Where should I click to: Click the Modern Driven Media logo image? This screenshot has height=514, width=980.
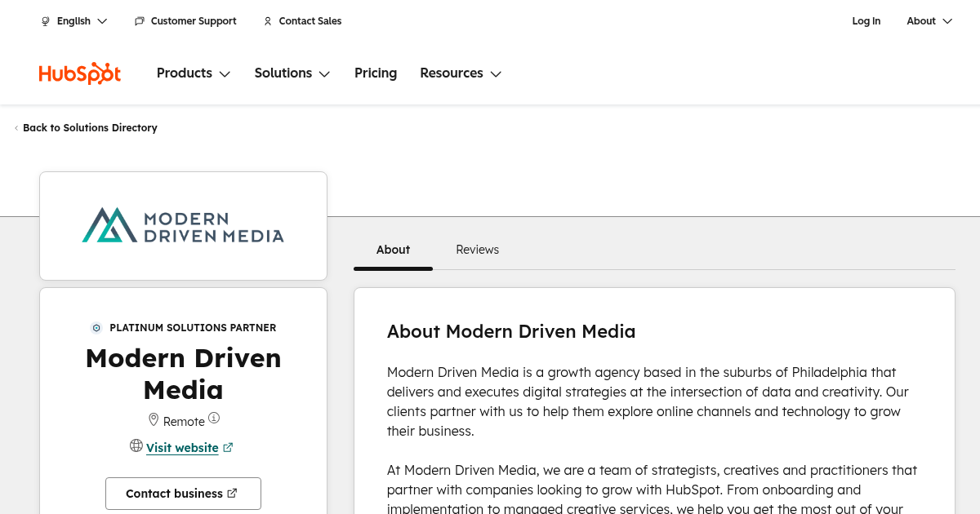coord(183,225)
